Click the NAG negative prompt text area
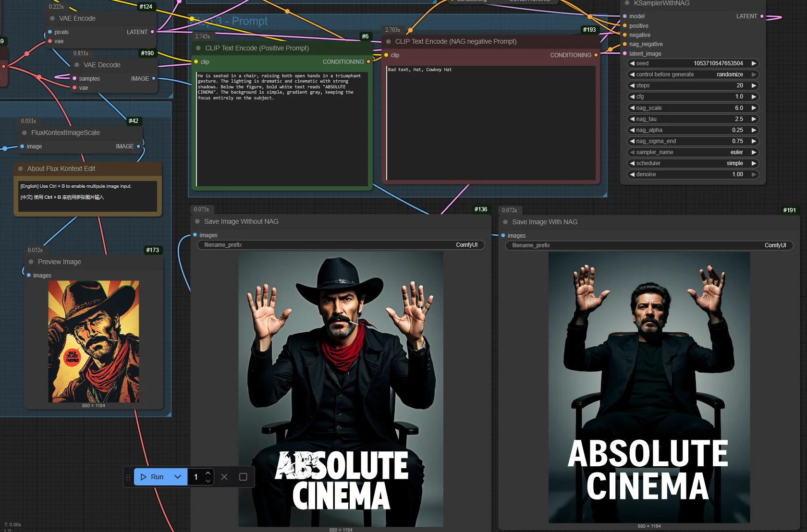This screenshot has height=532, width=807. pyautogui.click(x=491, y=123)
